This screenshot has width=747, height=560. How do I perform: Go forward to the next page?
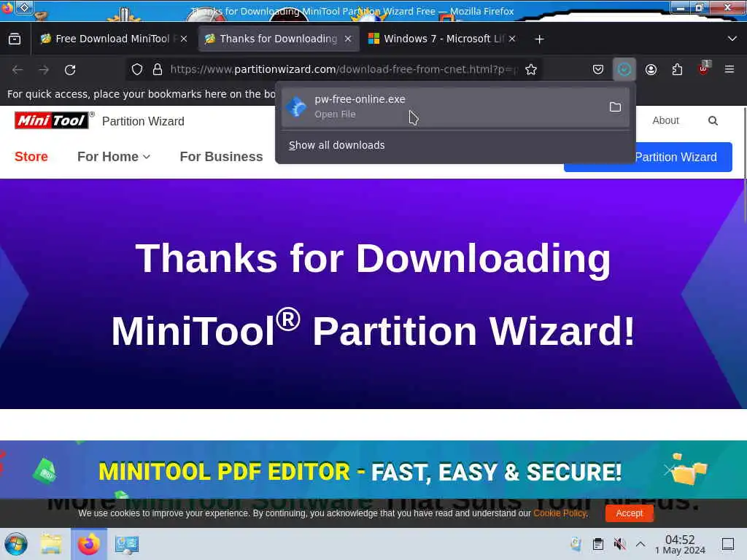click(44, 69)
